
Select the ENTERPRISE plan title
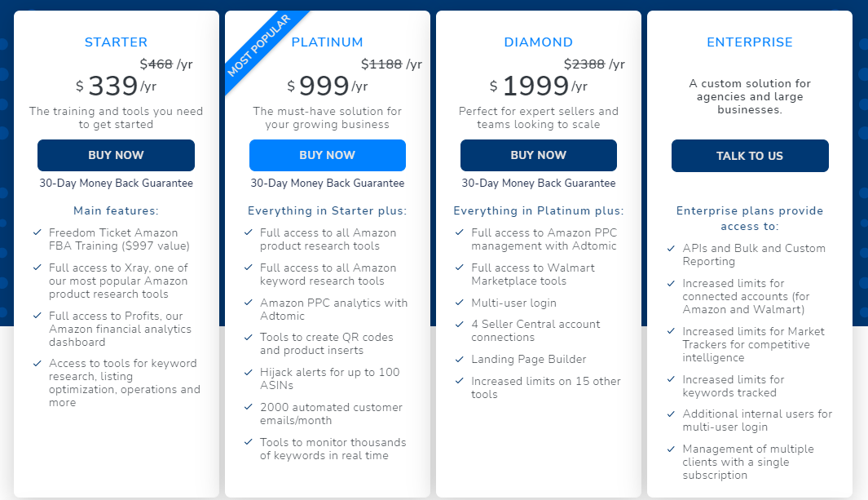click(750, 42)
